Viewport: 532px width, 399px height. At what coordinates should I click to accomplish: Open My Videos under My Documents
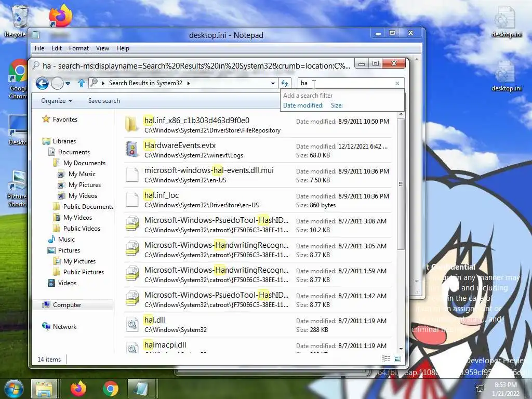click(77, 196)
